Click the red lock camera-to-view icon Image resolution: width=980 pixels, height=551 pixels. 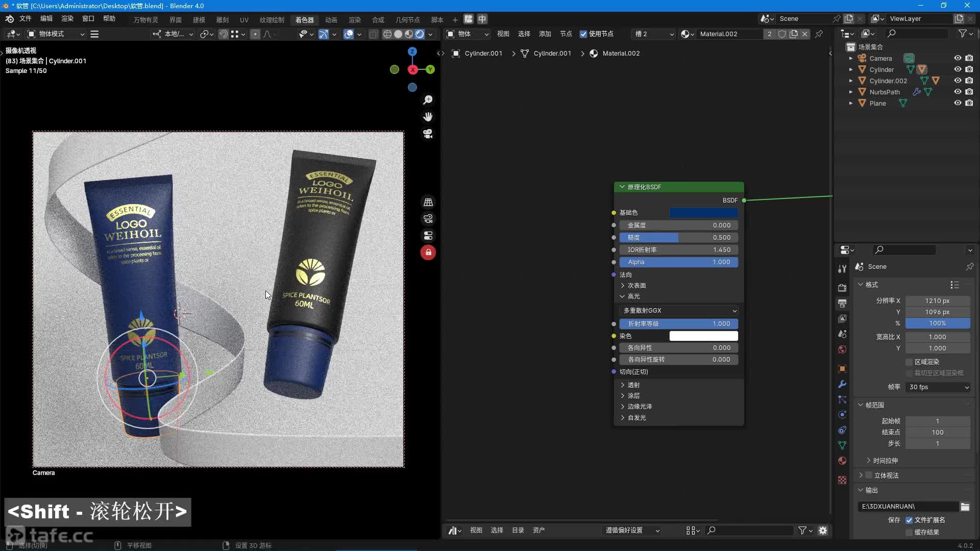[x=428, y=253]
